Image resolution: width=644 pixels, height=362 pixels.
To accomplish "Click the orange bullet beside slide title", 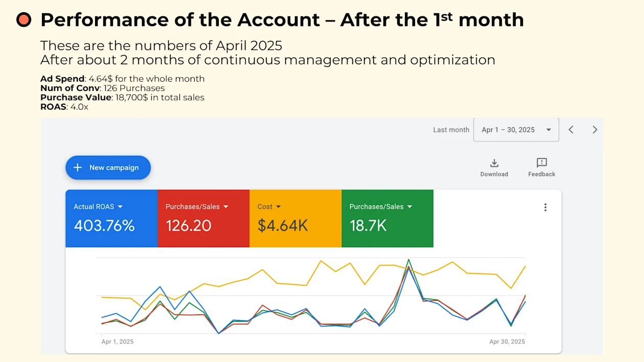I will point(24,20).
